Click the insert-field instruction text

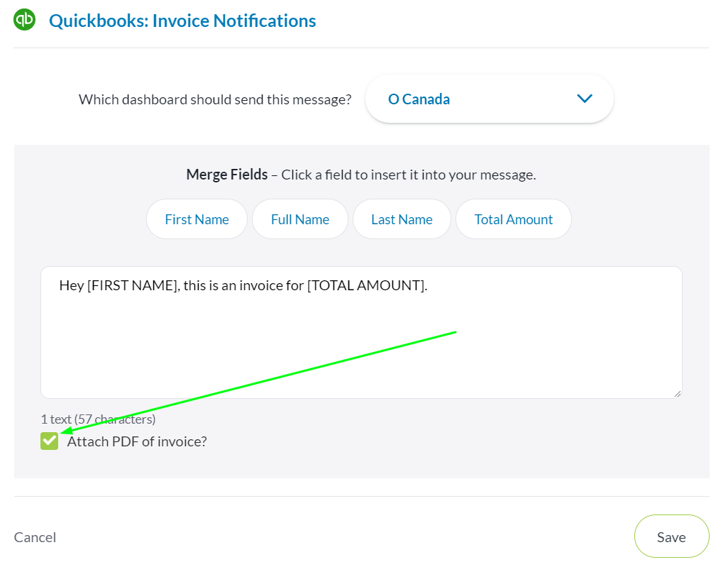[x=409, y=175]
